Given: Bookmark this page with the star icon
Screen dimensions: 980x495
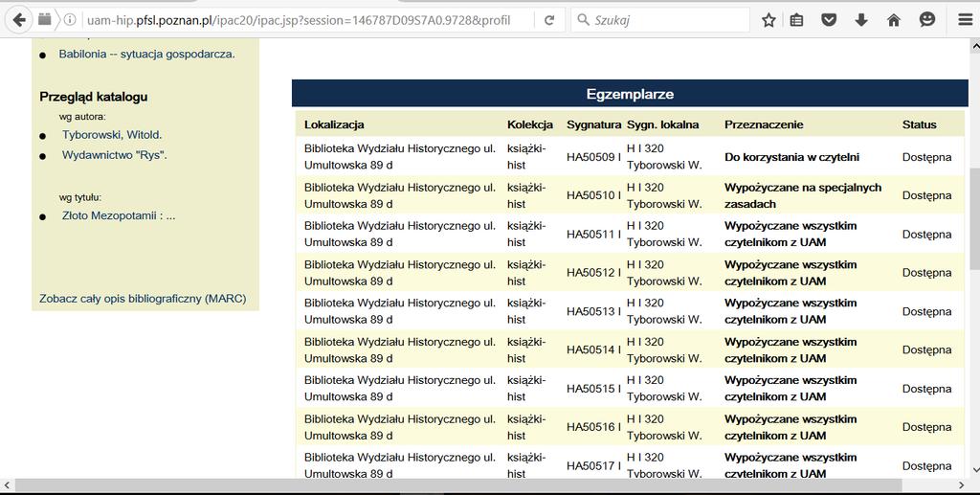Looking at the screenshot, I should (x=768, y=20).
